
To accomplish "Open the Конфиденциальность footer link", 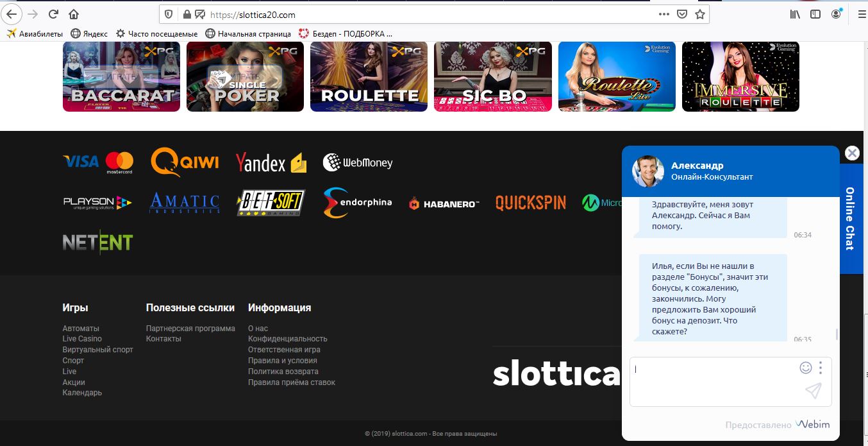I will click(x=288, y=339).
